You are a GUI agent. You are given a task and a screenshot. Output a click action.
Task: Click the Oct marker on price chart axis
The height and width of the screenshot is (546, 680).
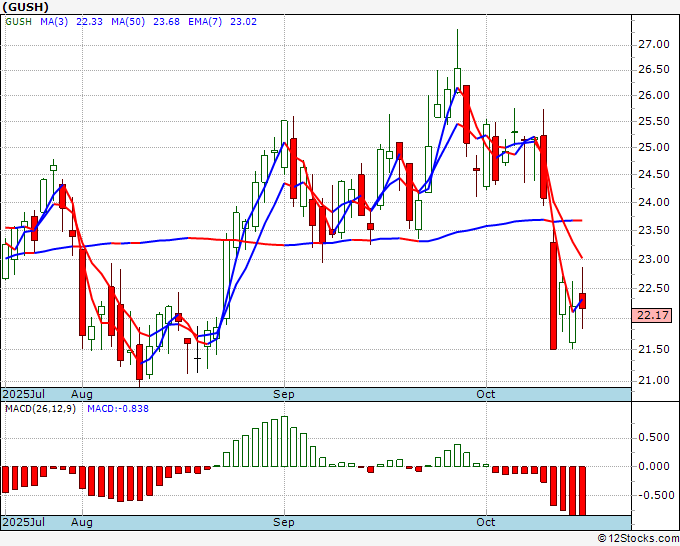487,394
